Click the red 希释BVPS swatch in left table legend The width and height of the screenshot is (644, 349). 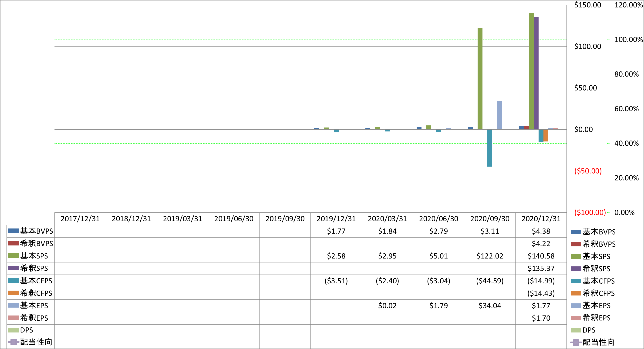pyautogui.click(x=13, y=243)
